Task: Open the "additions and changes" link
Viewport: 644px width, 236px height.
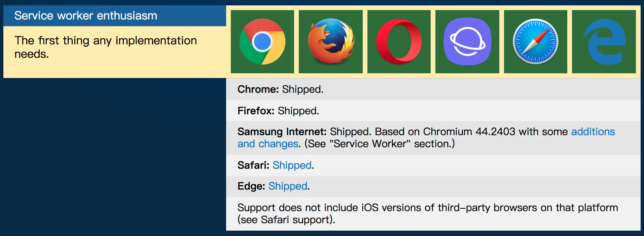Action: tap(593, 132)
